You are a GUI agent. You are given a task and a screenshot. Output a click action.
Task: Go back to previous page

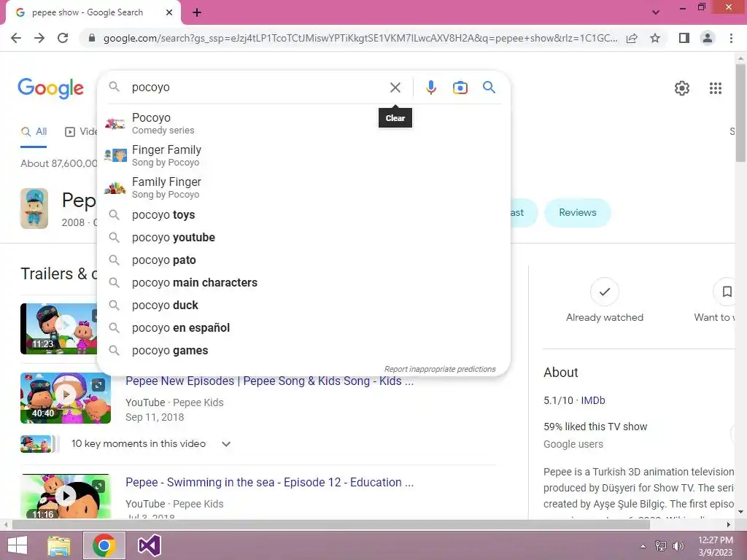pos(16,38)
